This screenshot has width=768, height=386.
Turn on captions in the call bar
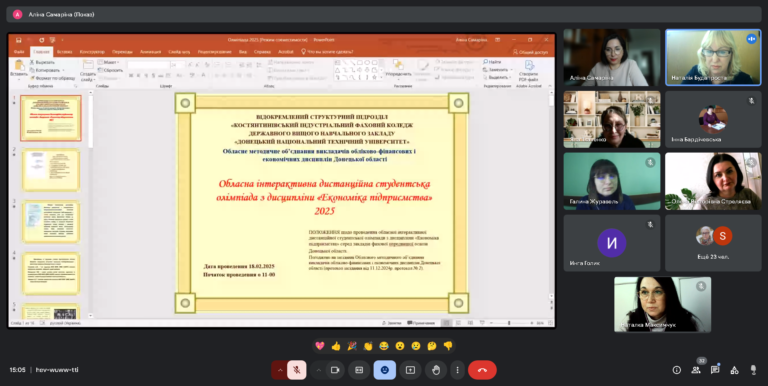359,370
